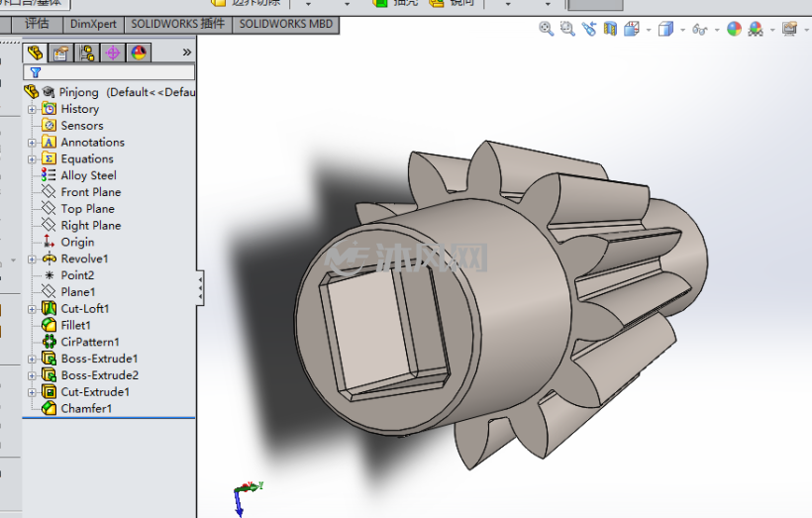Open the View Orientation dropdown arrow
Screen dimensions: 812x518
649,30
